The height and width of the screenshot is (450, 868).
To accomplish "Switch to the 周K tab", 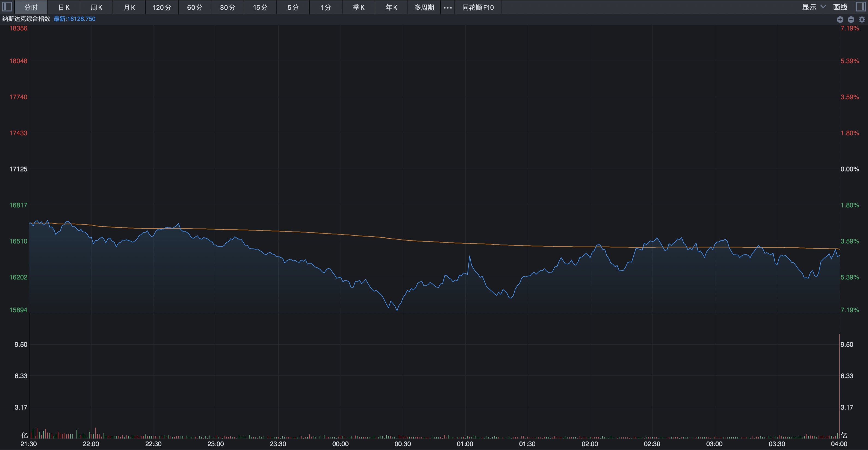I will (x=96, y=7).
